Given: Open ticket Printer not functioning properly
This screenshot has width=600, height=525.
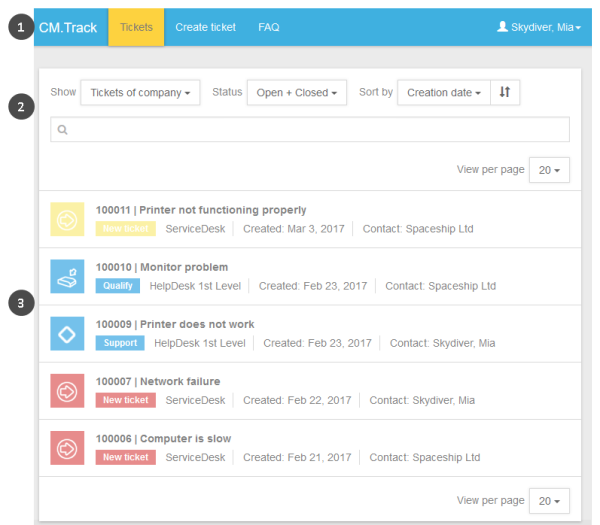Looking at the screenshot, I should tap(201, 210).
